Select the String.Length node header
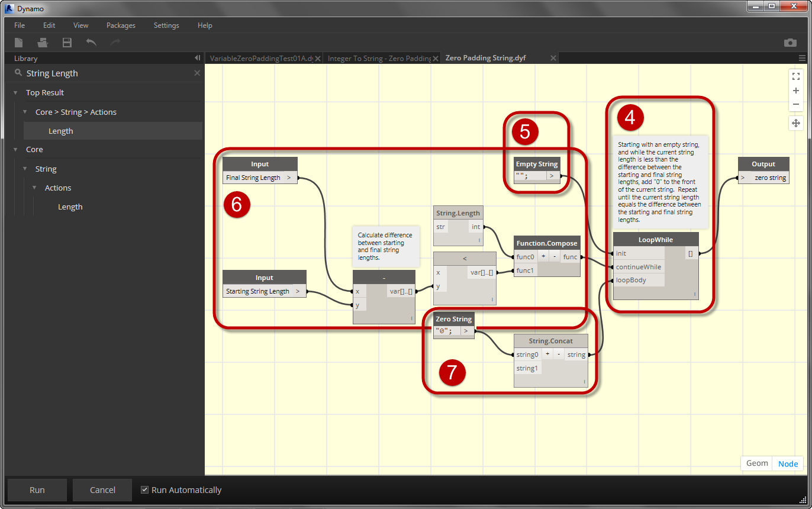 coord(458,213)
